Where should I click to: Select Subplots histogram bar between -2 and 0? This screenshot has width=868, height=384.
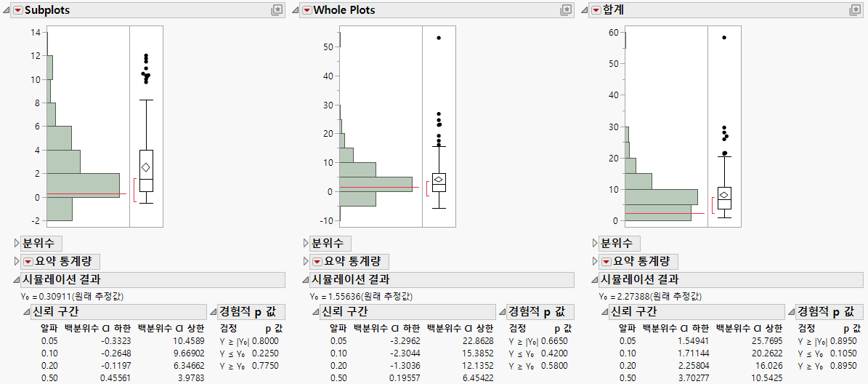click(x=60, y=209)
